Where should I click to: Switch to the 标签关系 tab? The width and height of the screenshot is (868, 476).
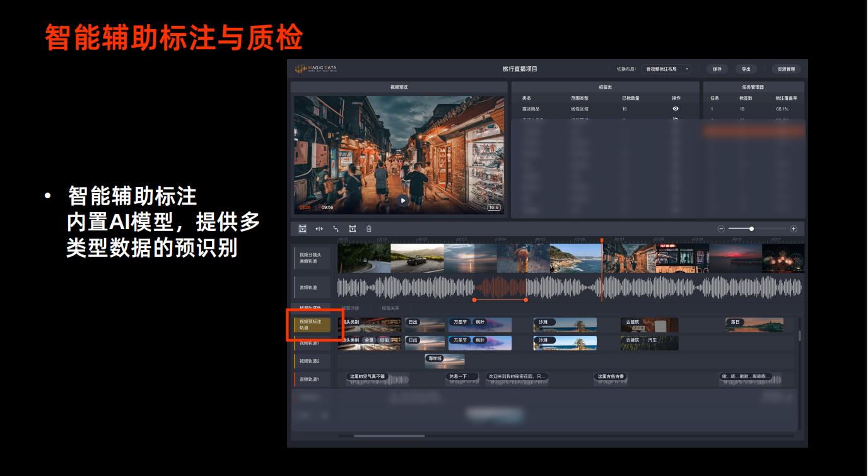point(390,308)
